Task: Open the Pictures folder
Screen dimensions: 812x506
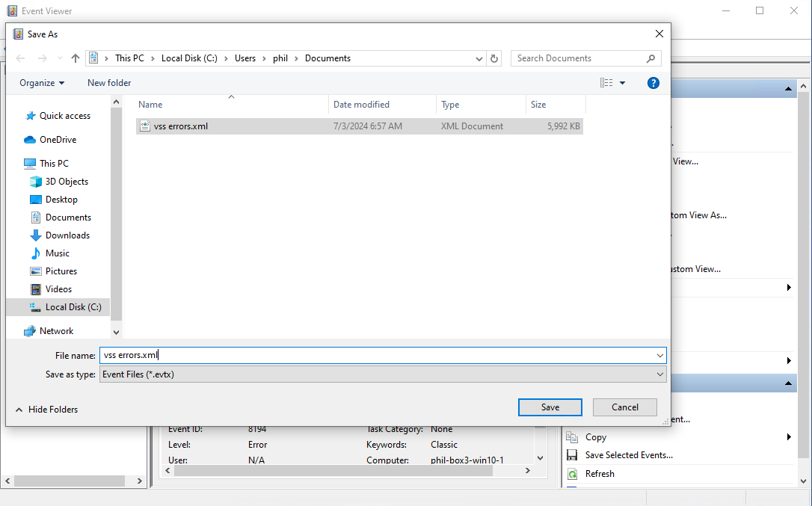Action: coord(61,271)
